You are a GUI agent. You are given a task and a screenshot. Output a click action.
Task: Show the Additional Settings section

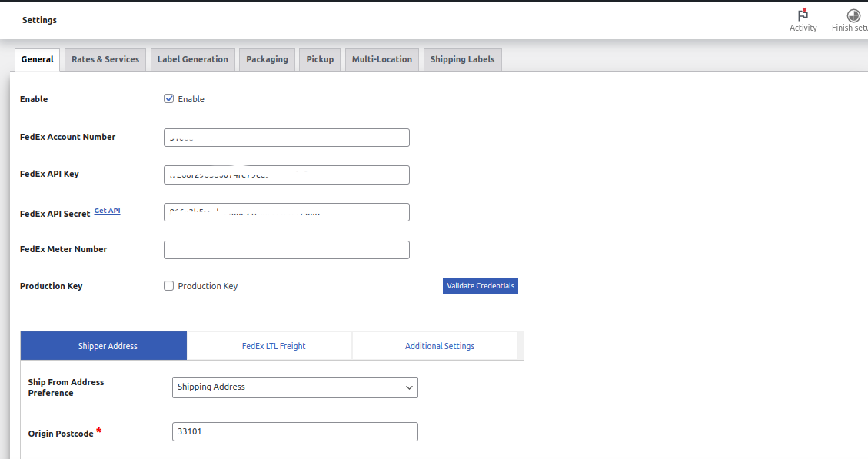tap(440, 346)
